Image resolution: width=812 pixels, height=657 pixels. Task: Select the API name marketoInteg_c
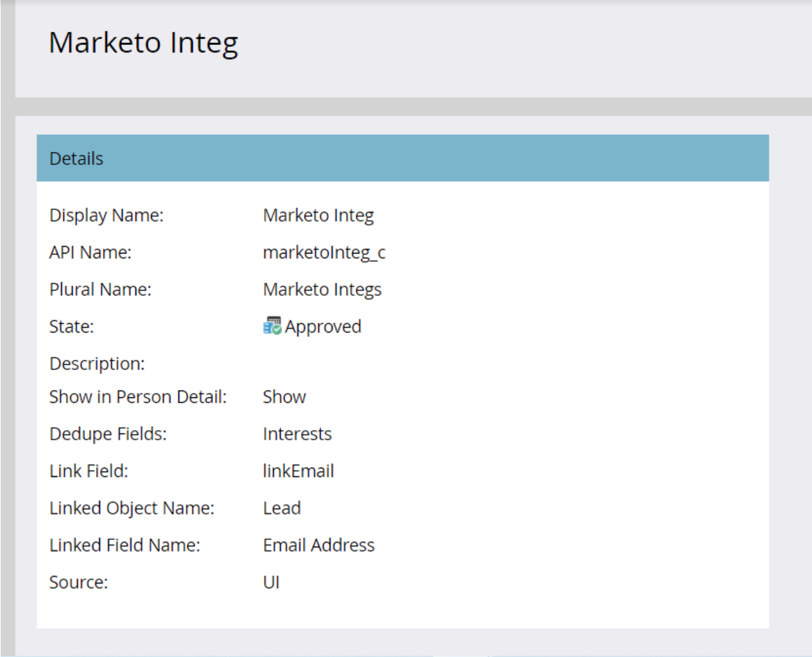coord(324,253)
